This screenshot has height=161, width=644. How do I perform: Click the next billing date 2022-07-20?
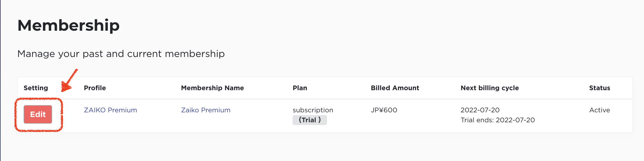pos(480,110)
